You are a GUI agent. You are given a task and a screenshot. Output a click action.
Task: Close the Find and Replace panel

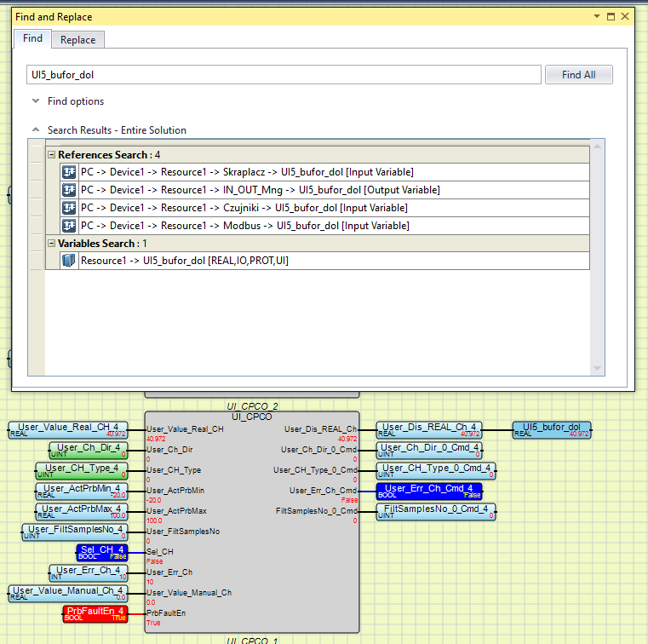625,16
